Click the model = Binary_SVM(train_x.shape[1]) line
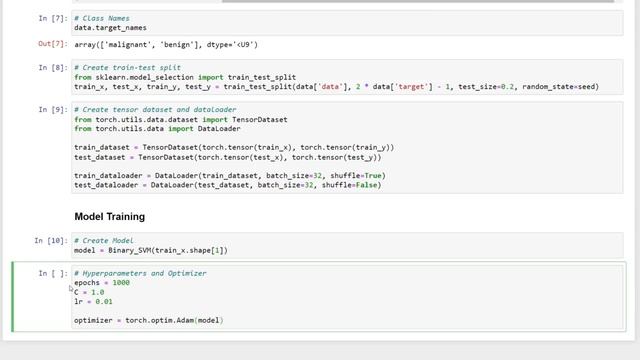Screen dimensions: 640x360 pos(151,250)
